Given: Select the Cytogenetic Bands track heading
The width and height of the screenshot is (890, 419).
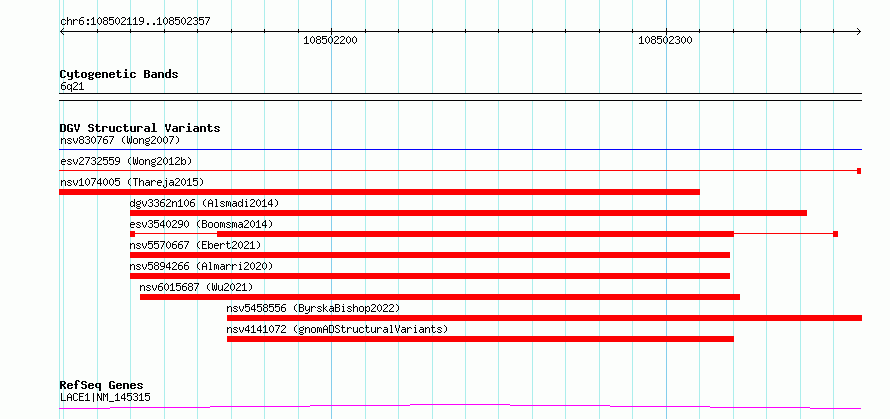Looking at the screenshot, I should pos(119,74).
